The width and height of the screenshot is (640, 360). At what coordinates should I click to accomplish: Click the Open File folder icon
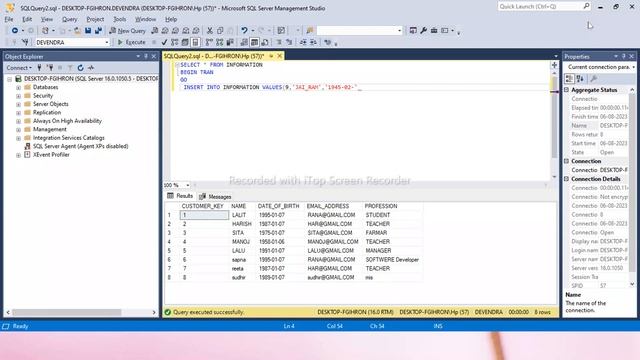coord(77,31)
